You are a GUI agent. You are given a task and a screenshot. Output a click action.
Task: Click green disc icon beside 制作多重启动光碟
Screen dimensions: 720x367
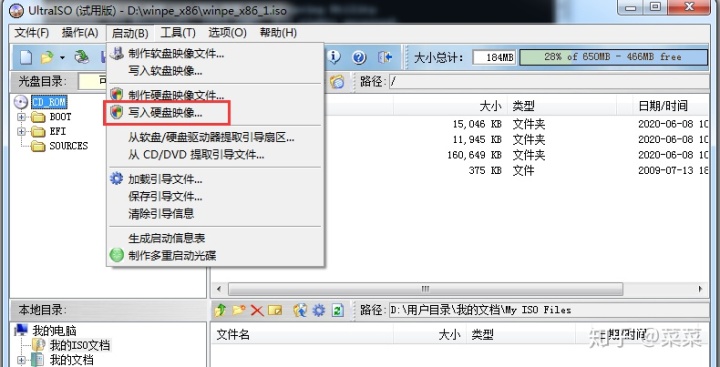[117, 255]
